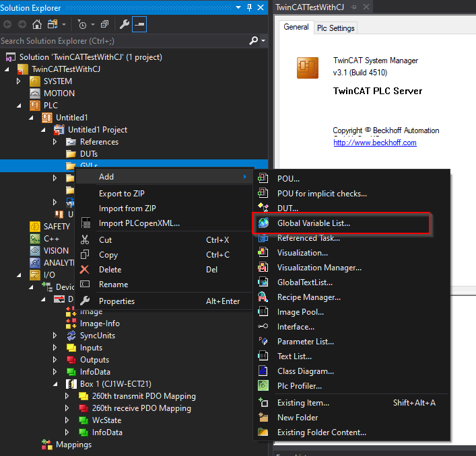Expand 260th transmit PDO Mapping
The height and width of the screenshot is (456, 476).
(x=67, y=396)
